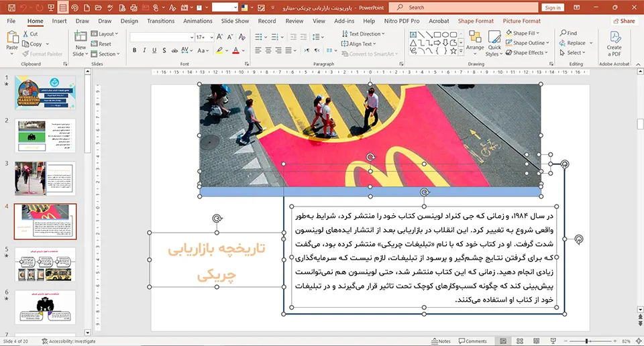Click the New Slide icon

(x=80, y=36)
